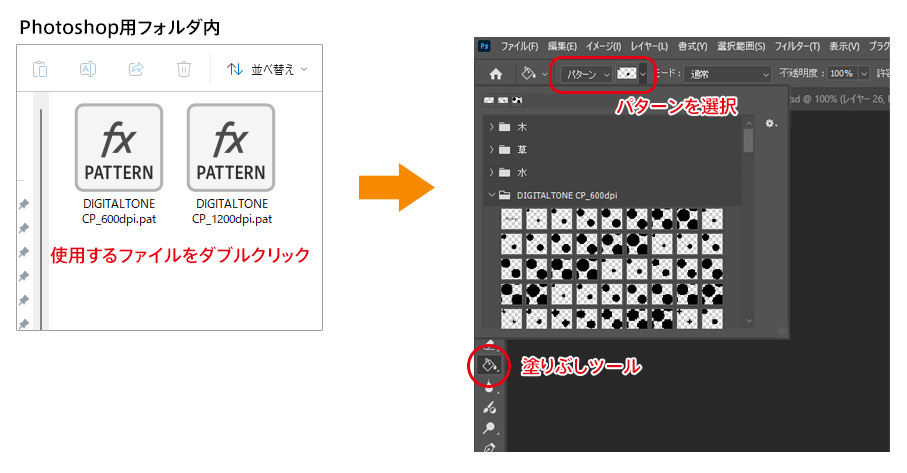Open the レイヤー(L) menu

(648, 46)
